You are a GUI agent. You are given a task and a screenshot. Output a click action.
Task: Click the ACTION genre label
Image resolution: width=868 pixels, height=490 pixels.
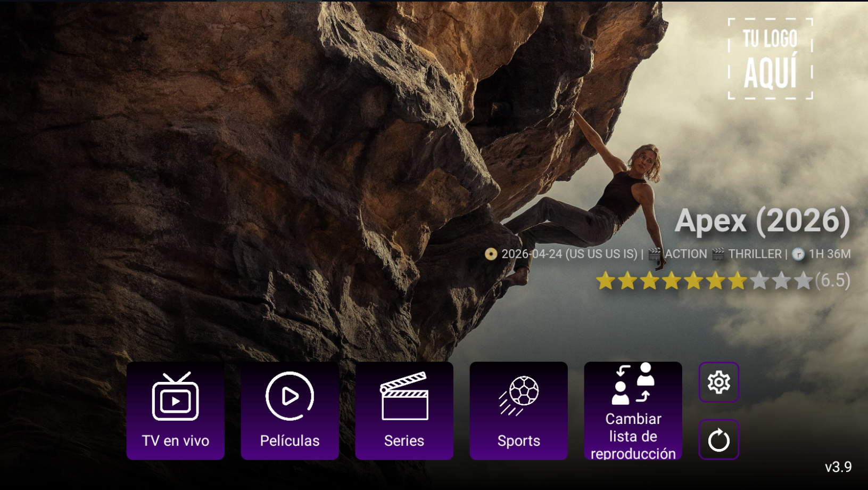tap(687, 254)
